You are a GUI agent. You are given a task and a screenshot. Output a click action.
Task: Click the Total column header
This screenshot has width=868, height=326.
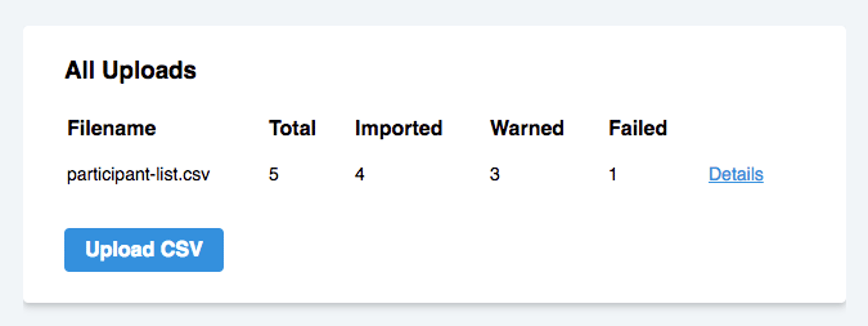click(x=292, y=128)
